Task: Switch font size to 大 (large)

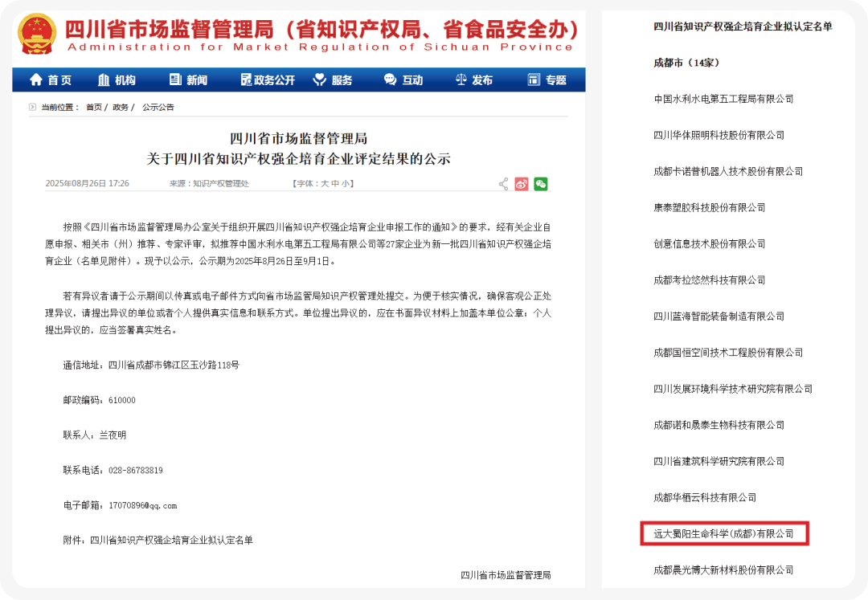Action: [323, 183]
